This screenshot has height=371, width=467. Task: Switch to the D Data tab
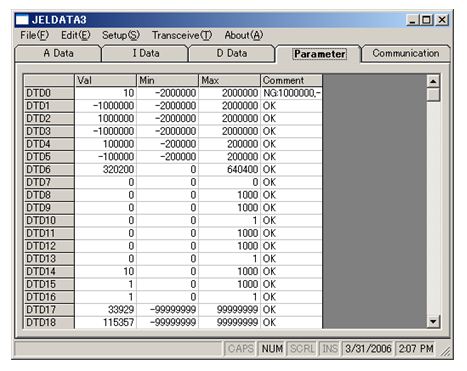232,53
